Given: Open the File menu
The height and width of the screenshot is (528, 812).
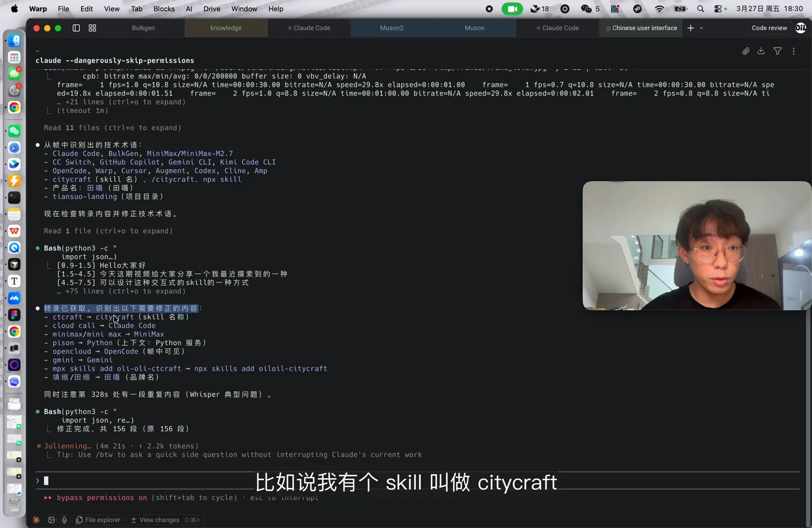Looking at the screenshot, I should 63,9.
